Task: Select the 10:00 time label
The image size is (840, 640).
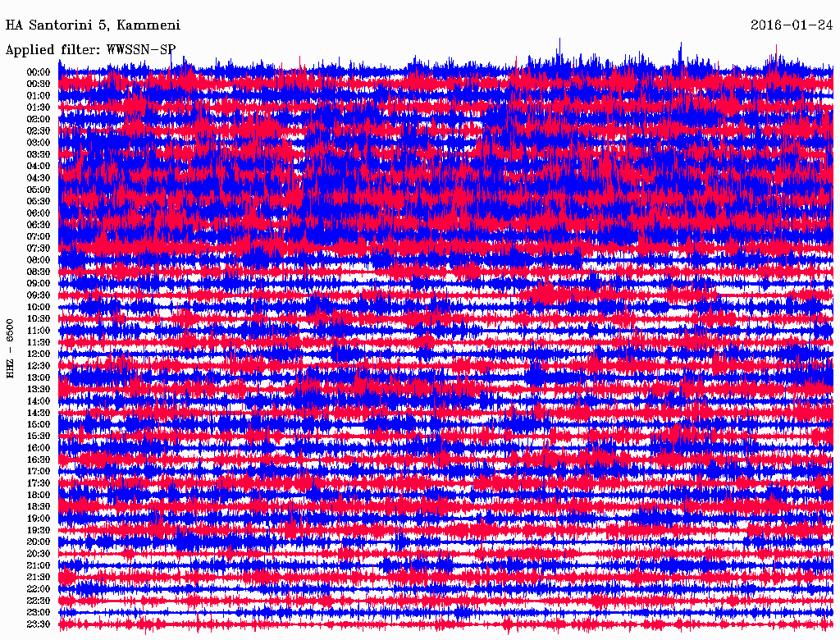Action: [x=38, y=307]
